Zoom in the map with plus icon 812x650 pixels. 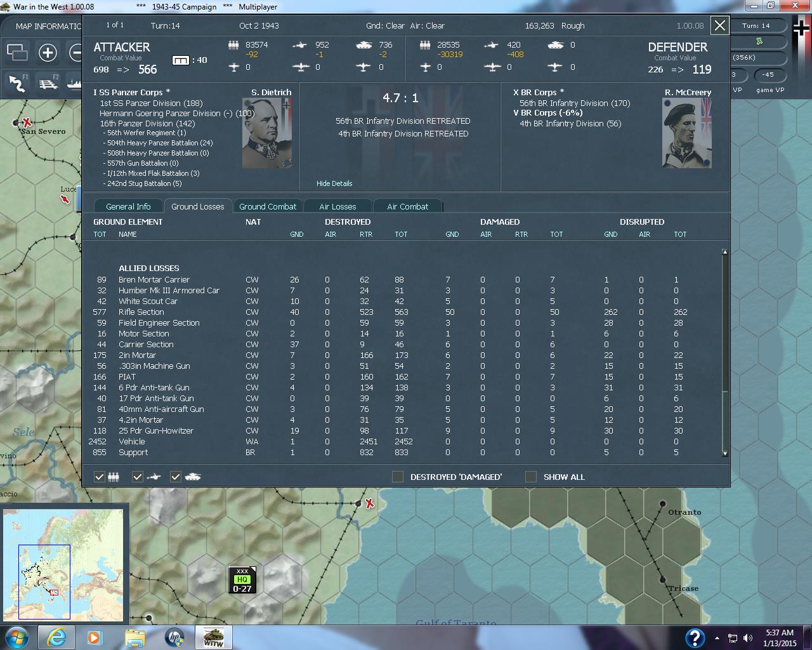48,52
